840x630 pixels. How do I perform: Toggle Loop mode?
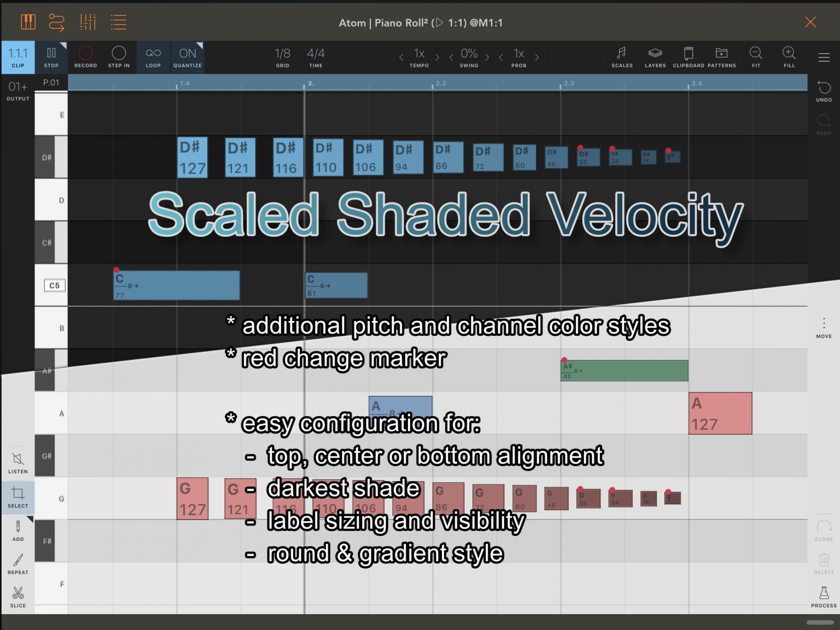click(x=153, y=57)
